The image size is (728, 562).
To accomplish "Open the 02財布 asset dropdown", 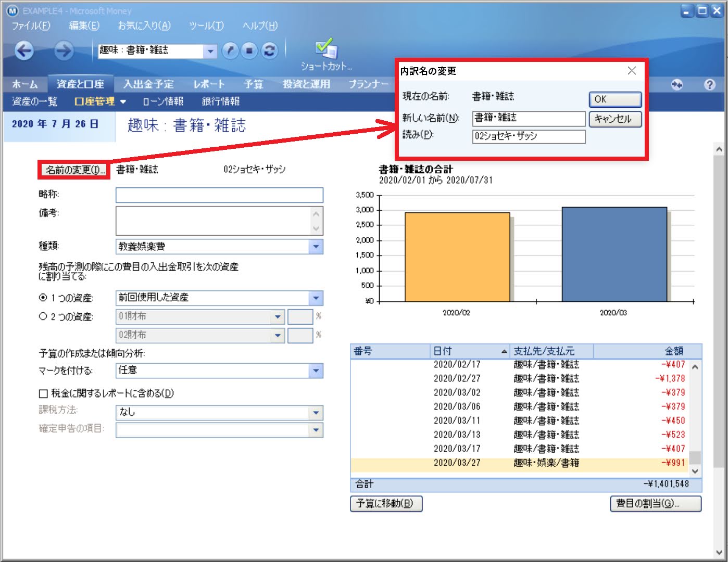I will point(278,335).
